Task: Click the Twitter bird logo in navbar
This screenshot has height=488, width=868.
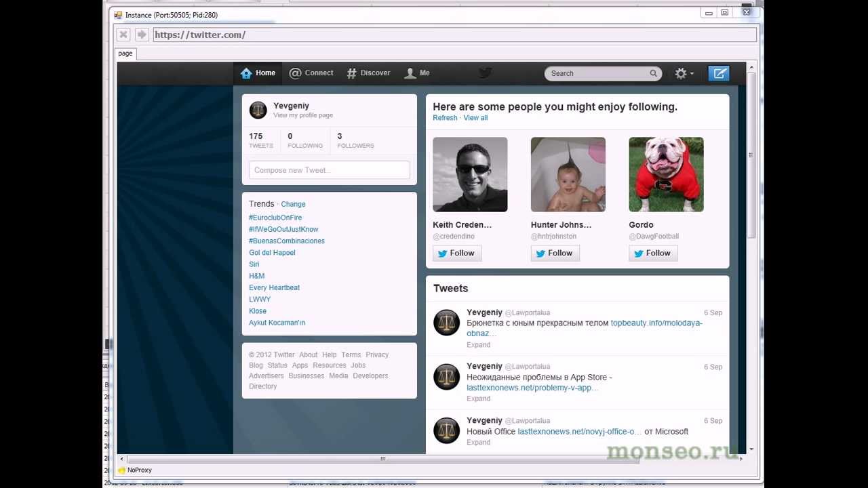Action: [485, 73]
